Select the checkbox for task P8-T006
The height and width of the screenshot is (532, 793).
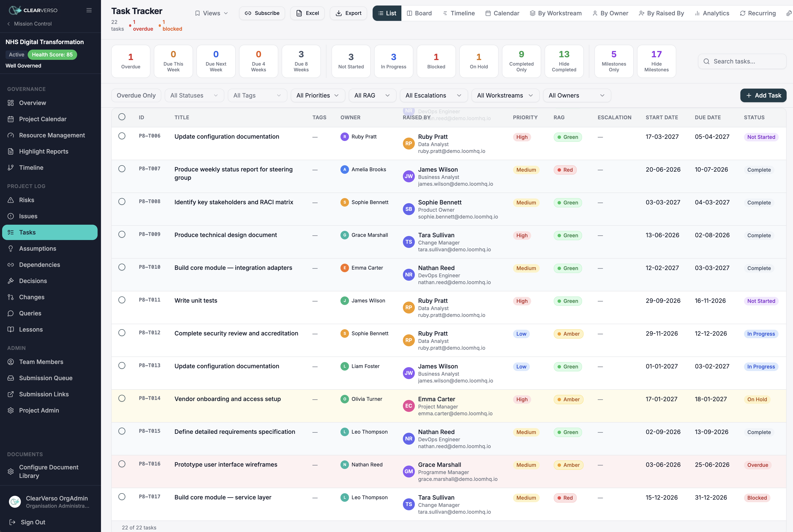[122, 136]
